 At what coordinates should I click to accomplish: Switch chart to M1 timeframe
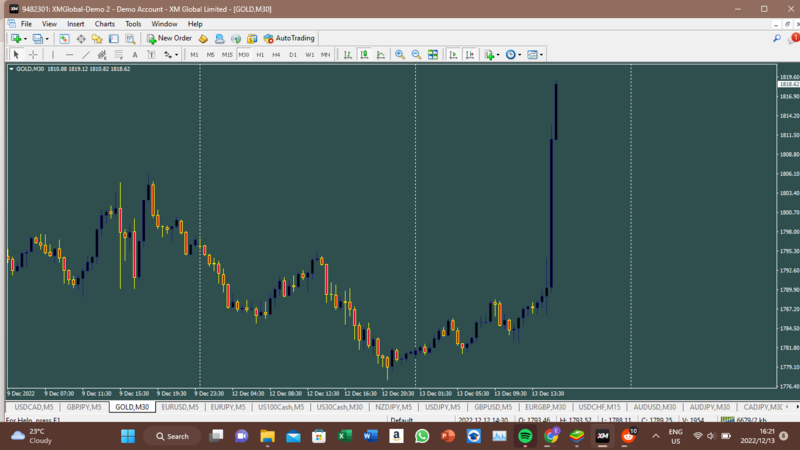pos(194,55)
